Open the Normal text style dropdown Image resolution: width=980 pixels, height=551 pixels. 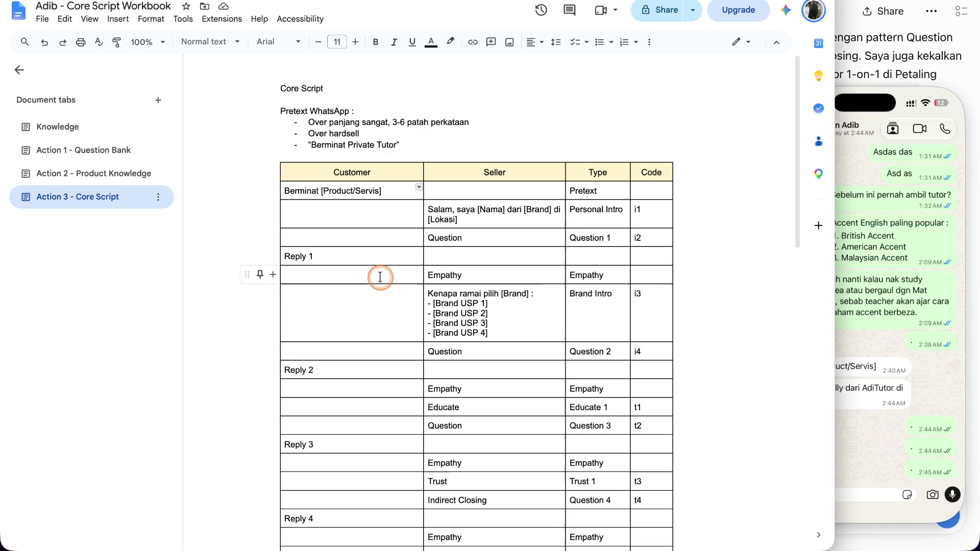210,42
